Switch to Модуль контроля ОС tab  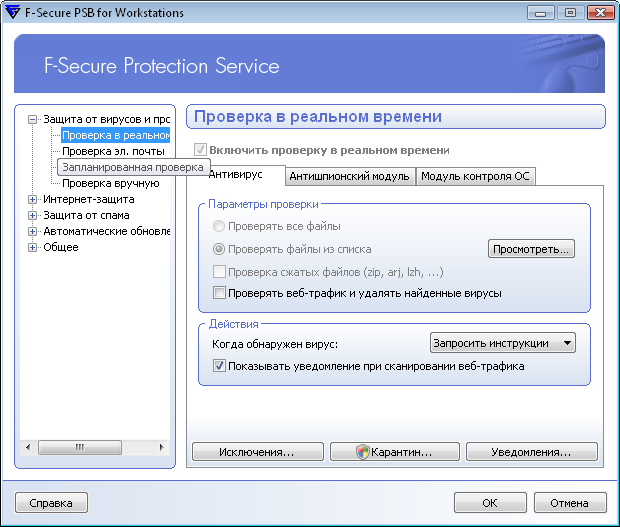475,176
